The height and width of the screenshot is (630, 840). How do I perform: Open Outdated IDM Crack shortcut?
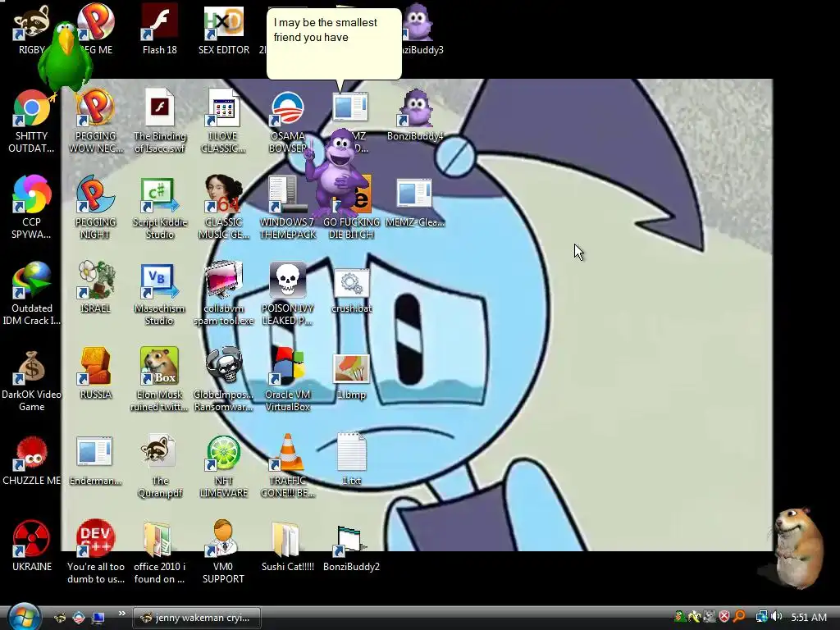point(31,294)
